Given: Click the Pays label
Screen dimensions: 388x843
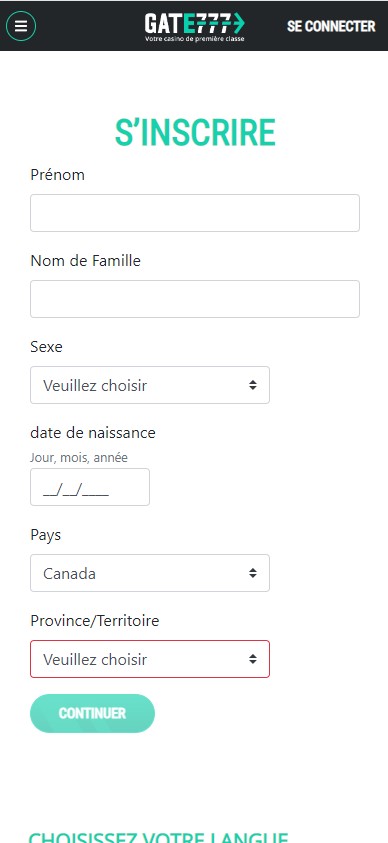Looking at the screenshot, I should click(46, 535).
